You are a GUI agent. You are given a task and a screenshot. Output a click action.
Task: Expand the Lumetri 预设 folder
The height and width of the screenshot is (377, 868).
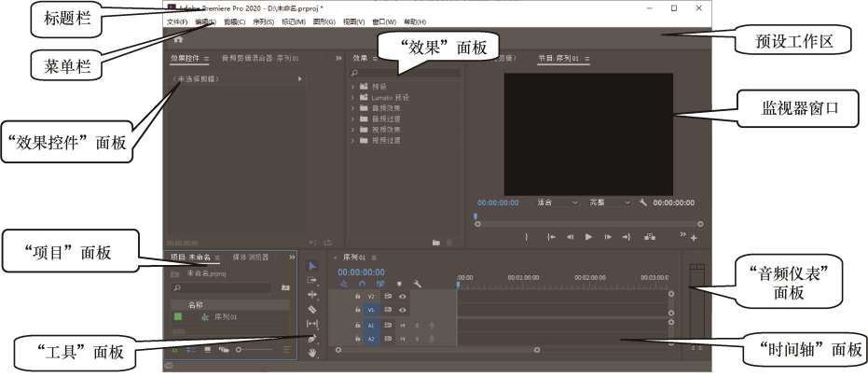[353, 97]
